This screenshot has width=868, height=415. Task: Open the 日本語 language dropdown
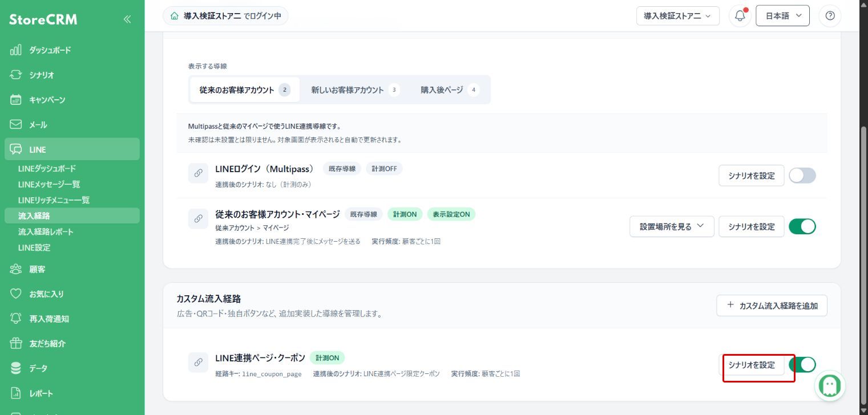782,16
